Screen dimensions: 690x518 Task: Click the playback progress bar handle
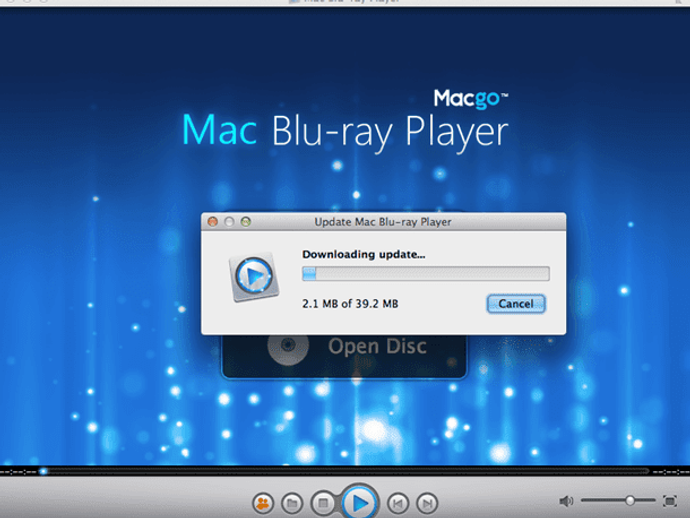point(43,471)
